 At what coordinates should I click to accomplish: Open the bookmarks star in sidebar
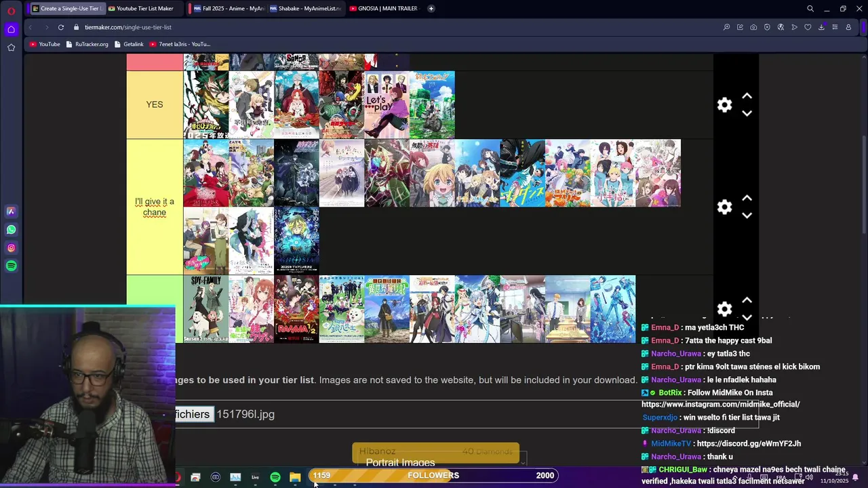click(x=11, y=47)
